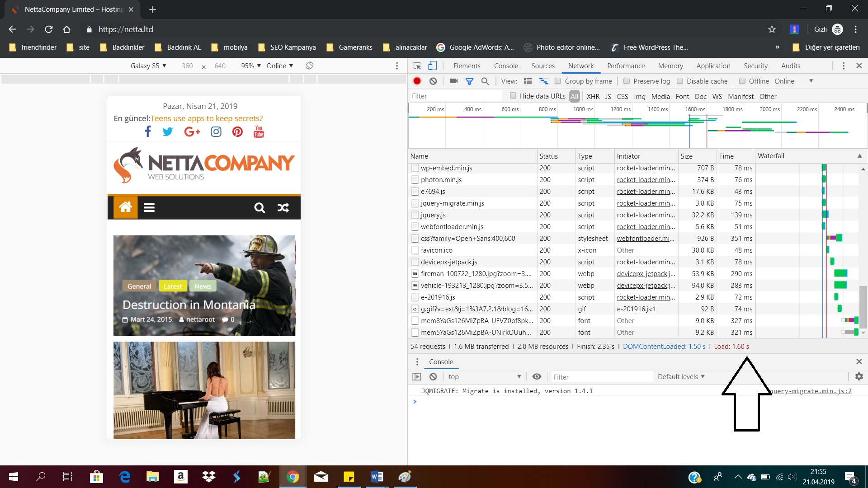Toggle the capture screenshots camera icon
868x488 pixels.
[454, 81]
